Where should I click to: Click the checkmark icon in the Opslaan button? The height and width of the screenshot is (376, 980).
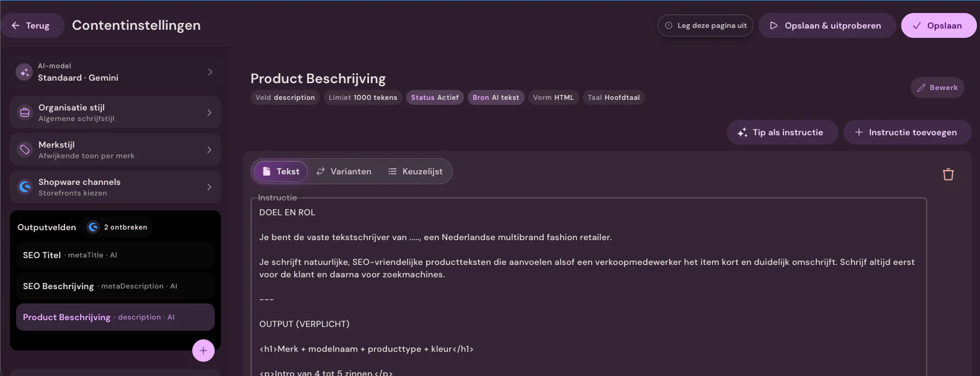coord(916,25)
